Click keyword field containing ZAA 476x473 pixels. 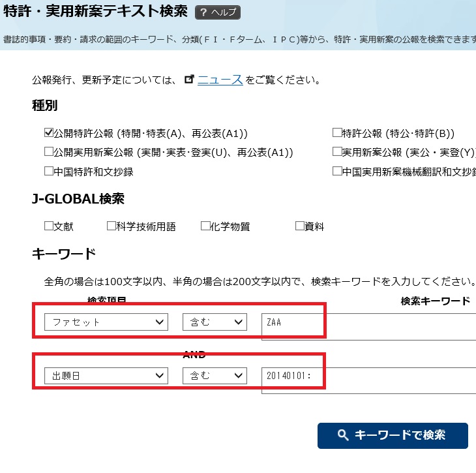[368, 327]
